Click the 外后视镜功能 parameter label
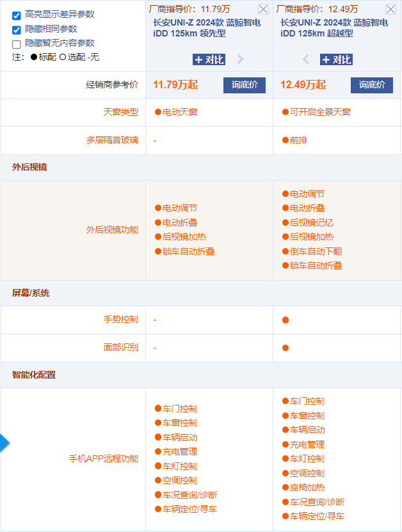This screenshot has width=402, height=532. [113, 230]
